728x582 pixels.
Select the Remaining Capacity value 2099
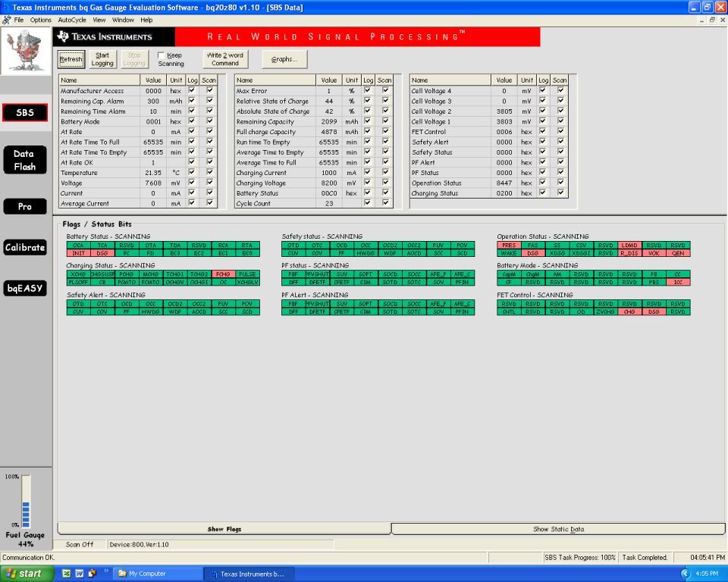[x=328, y=121]
